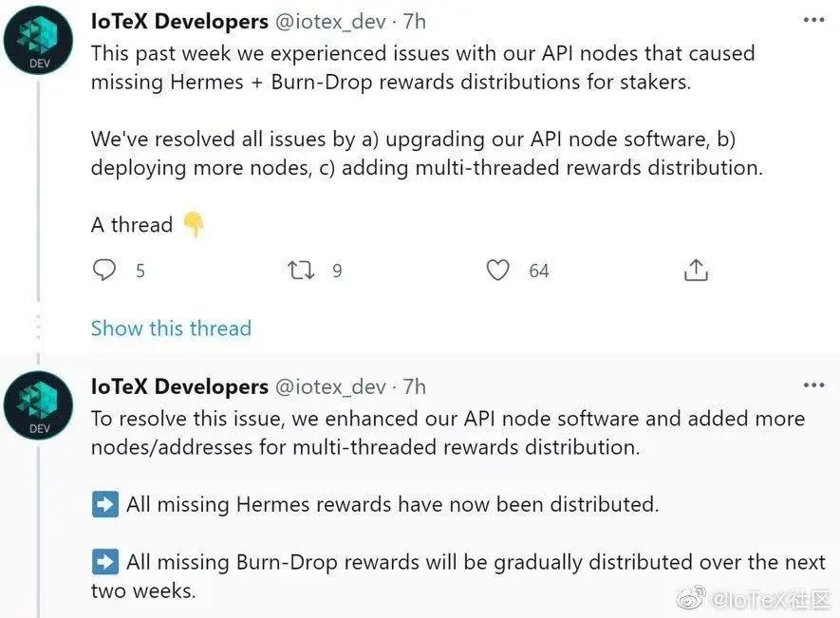The height and width of the screenshot is (618, 840).
Task: Open IoTeX Developers name on first tweet
Action: [x=179, y=22]
